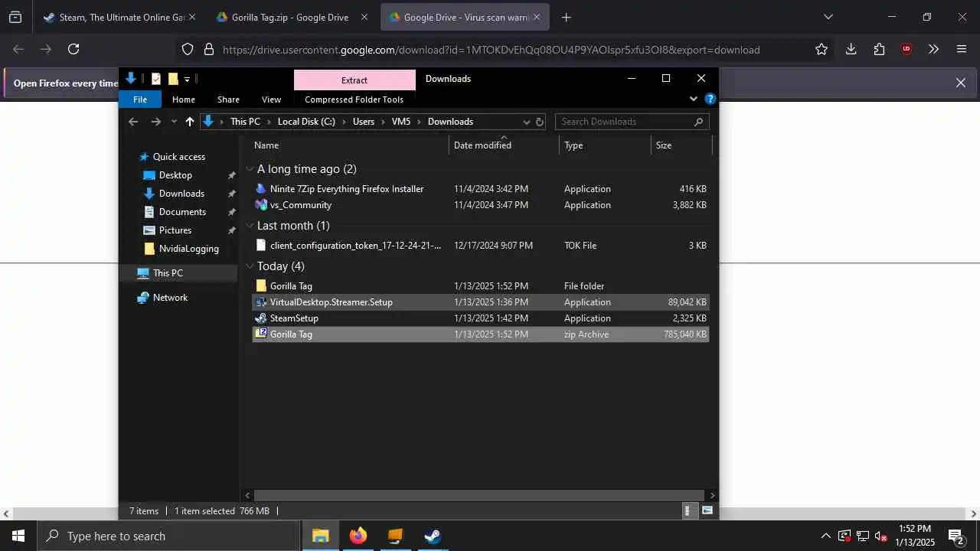Viewport: 980px width, 551px height.
Task: Click the horizontal scrollbar in file list
Action: (x=479, y=496)
